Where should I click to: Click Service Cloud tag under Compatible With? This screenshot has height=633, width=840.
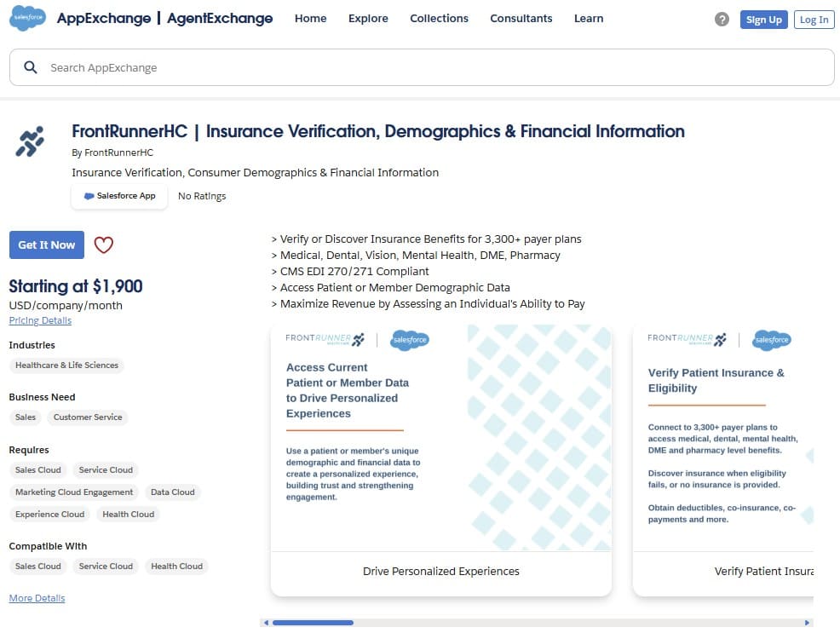click(x=106, y=566)
